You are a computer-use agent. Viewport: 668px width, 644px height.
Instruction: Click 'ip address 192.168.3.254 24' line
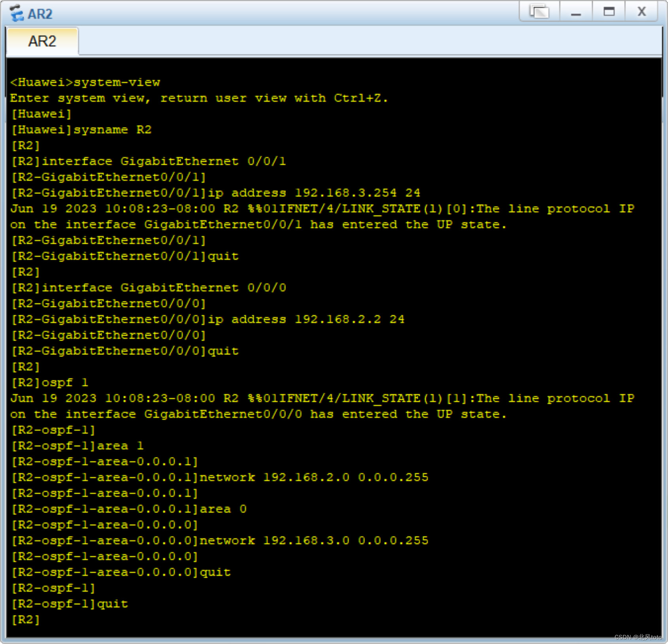[216, 193]
